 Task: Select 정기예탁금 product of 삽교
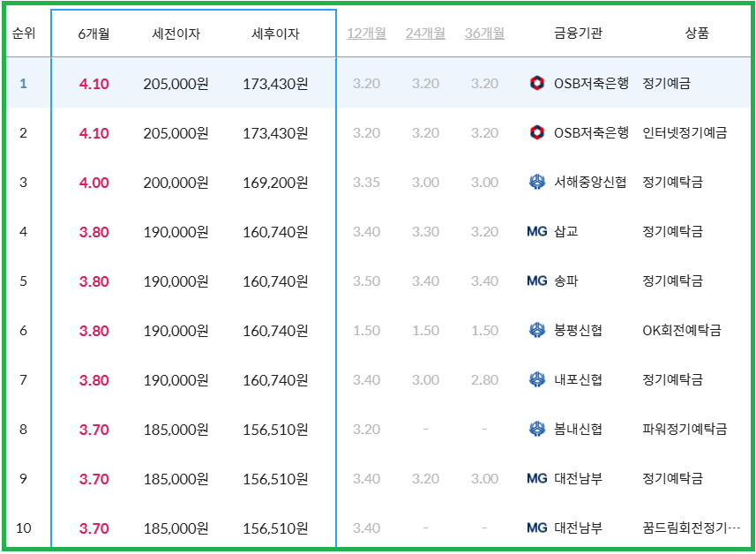tap(672, 231)
